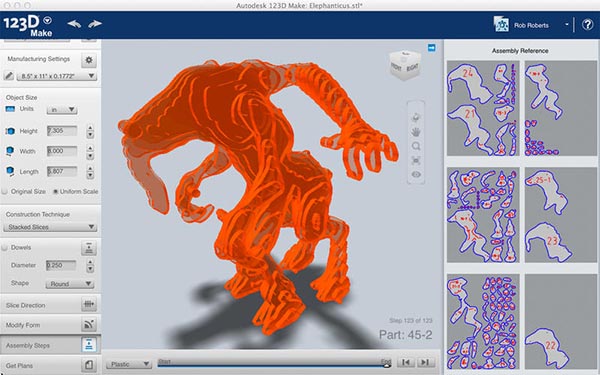This screenshot has width=600, height=375.
Task: Open the Rob Roberts account dropdown arrow
Action: coord(567,24)
